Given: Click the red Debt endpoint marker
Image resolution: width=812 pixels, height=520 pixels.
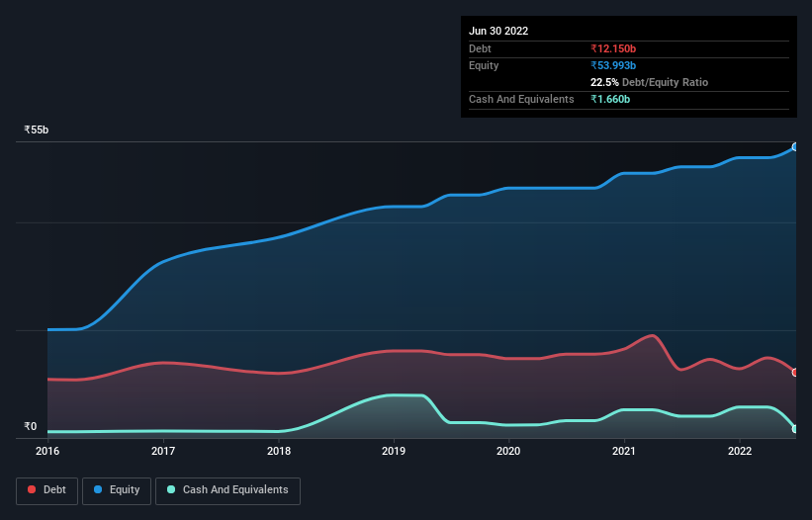Looking at the screenshot, I should click(795, 372).
